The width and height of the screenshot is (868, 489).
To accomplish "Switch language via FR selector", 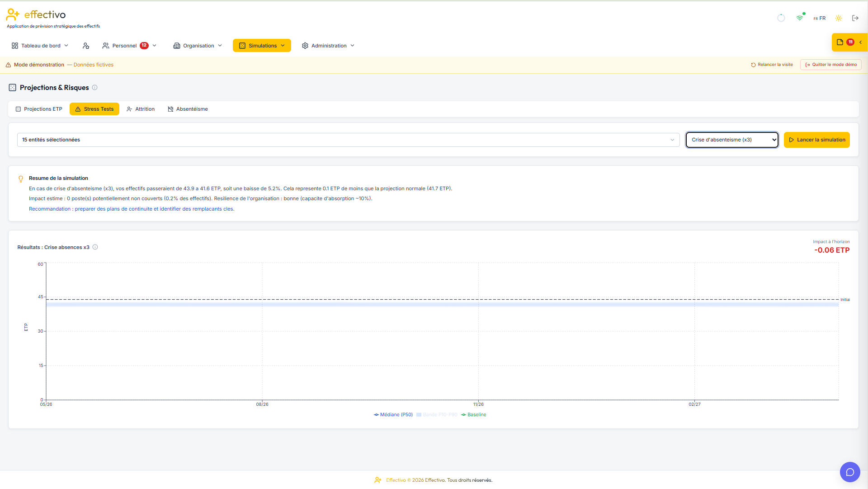I will pyautogui.click(x=820, y=19).
